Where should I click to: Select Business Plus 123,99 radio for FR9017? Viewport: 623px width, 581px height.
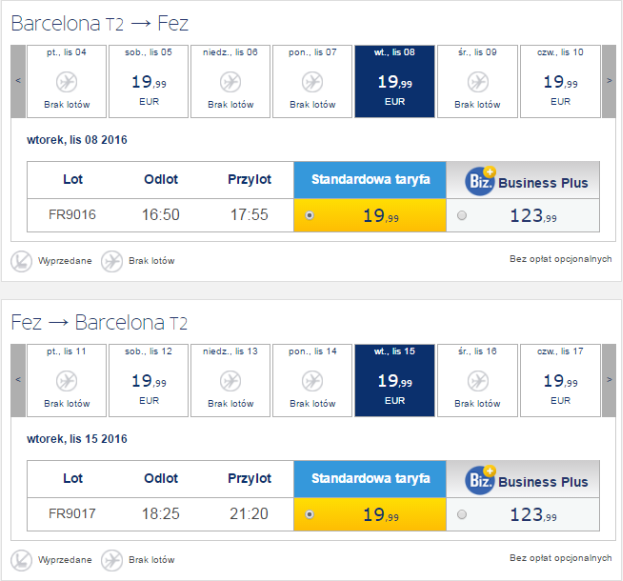pyautogui.click(x=461, y=514)
